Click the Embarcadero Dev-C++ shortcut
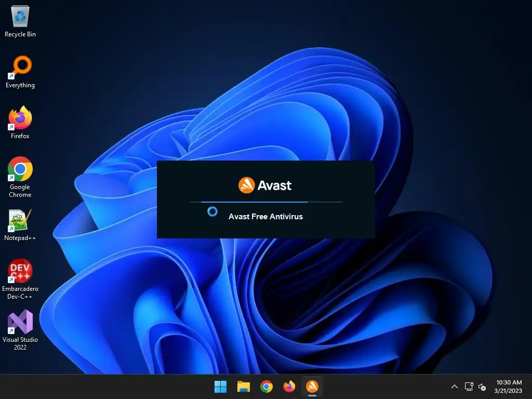This screenshot has height=399, width=532. pos(20,279)
